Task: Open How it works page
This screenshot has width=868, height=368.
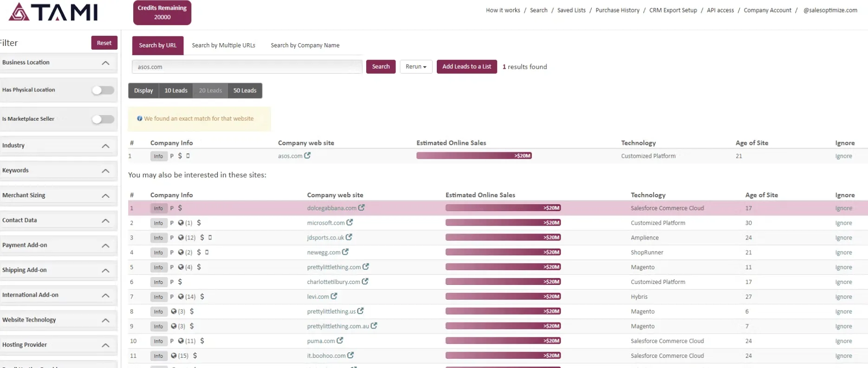Action: (x=503, y=10)
